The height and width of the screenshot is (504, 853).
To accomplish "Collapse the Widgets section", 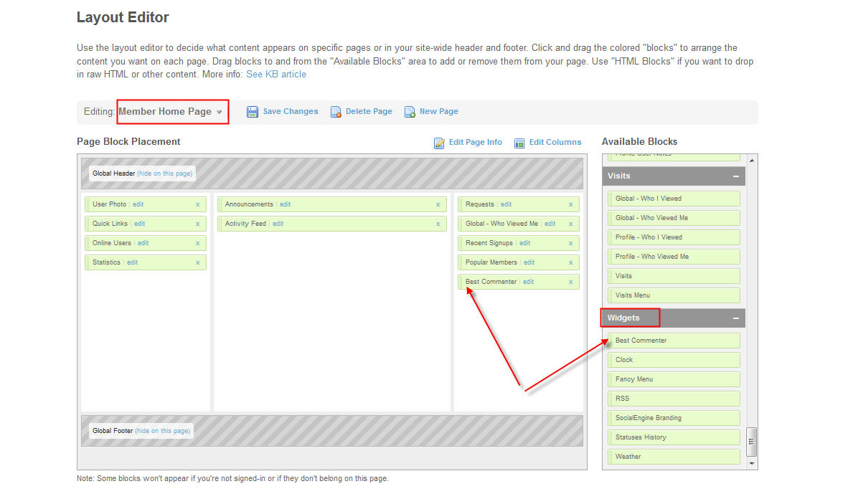I will point(735,318).
